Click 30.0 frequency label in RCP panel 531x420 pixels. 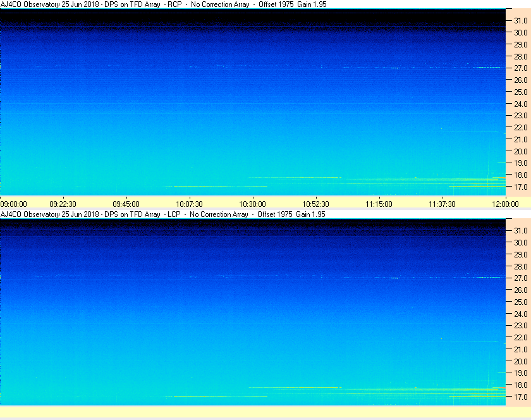[x=521, y=32]
